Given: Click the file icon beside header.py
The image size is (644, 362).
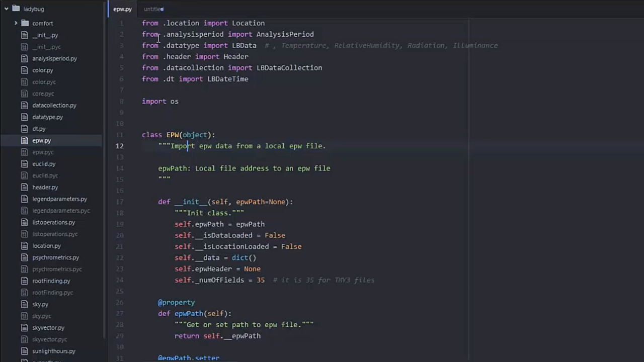Looking at the screenshot, I should 25,187.
